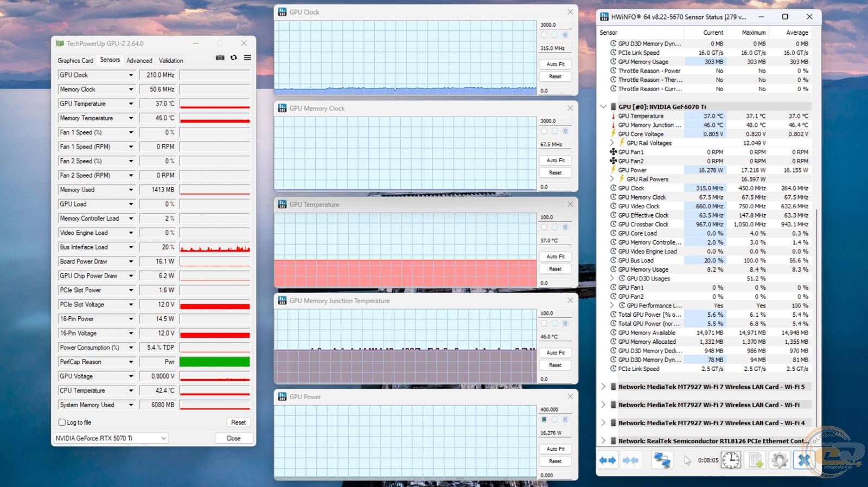Click the GPU Fan2 RPM fan icon in HWiNFO

[x=613, y=161]
